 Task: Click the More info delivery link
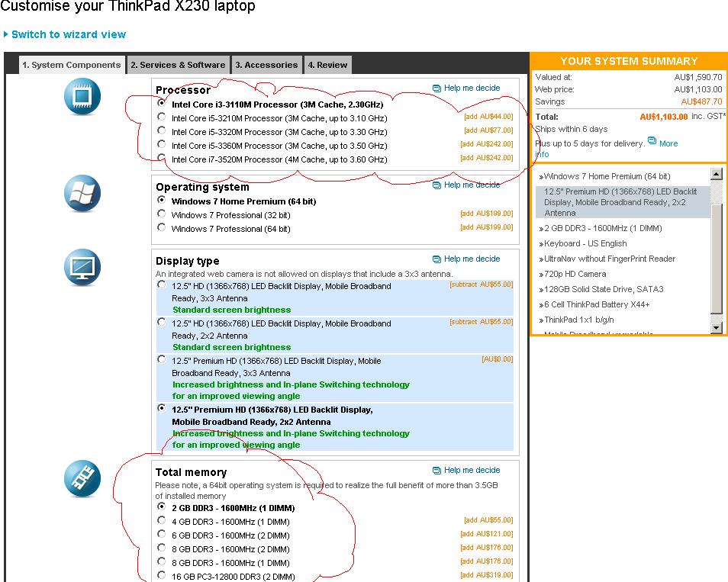(x=668, y=143)
